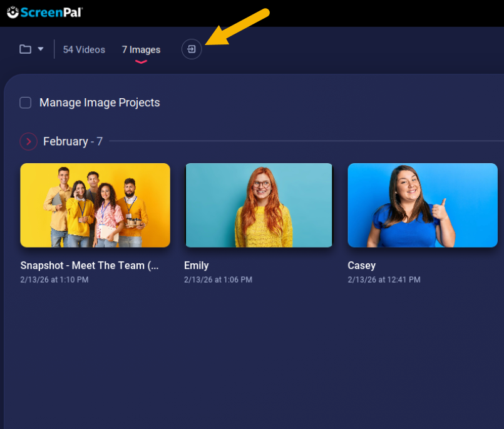This screenshot has height=429, width=504.
Task: Click the 'February - 7' section heading
Action: coord(73,142)
